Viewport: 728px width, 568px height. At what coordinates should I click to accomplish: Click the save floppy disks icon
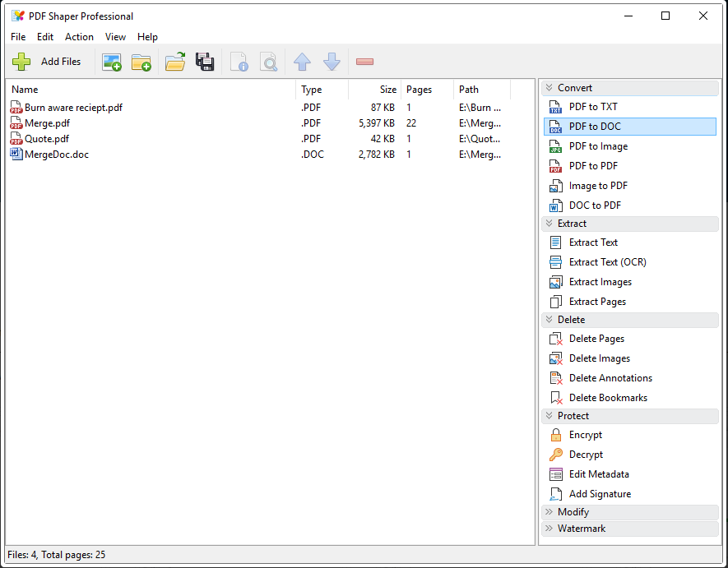[x=205, y=62]
